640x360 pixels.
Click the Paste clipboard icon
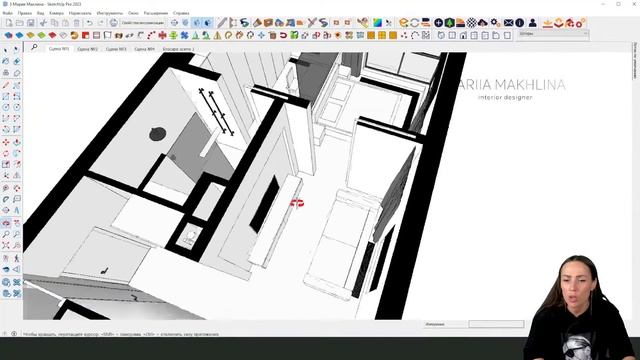(65, 23)
